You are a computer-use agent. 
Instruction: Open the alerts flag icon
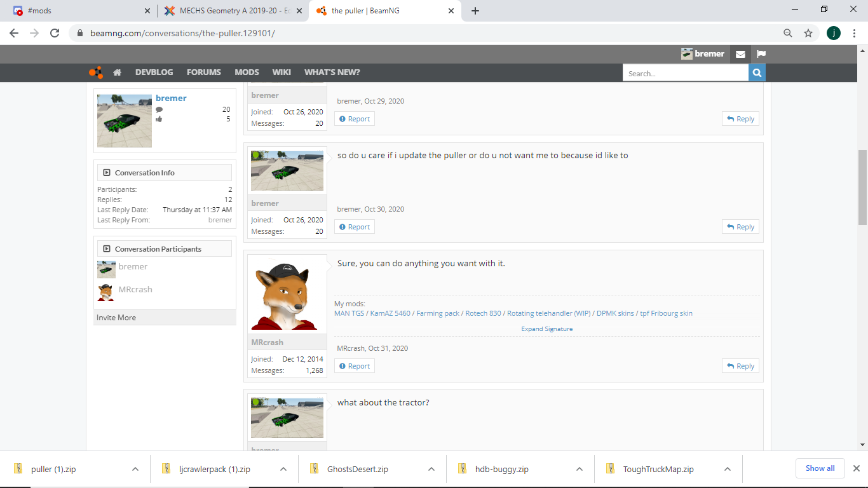click(x=761, y=54)
